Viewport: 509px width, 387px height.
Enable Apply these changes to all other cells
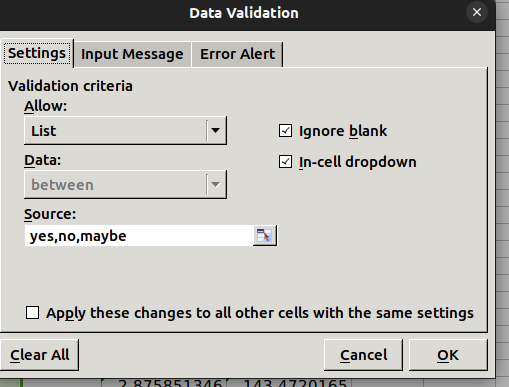(32, 313)
